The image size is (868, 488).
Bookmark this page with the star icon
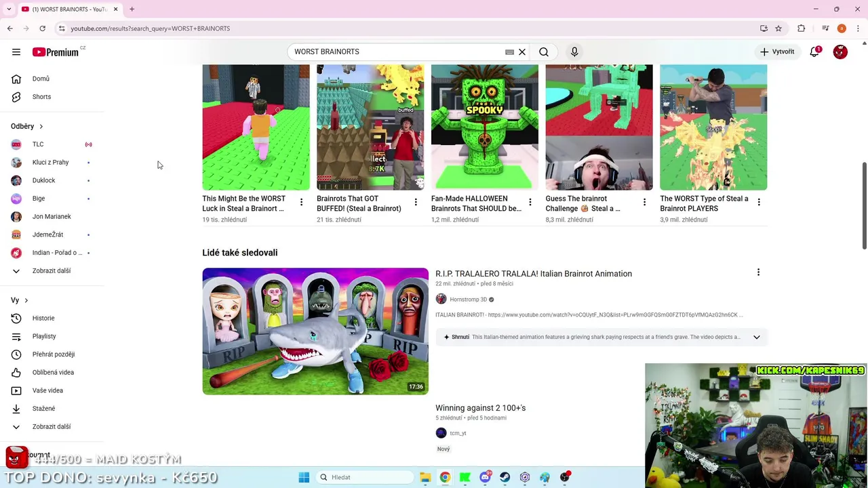[778, 28]
